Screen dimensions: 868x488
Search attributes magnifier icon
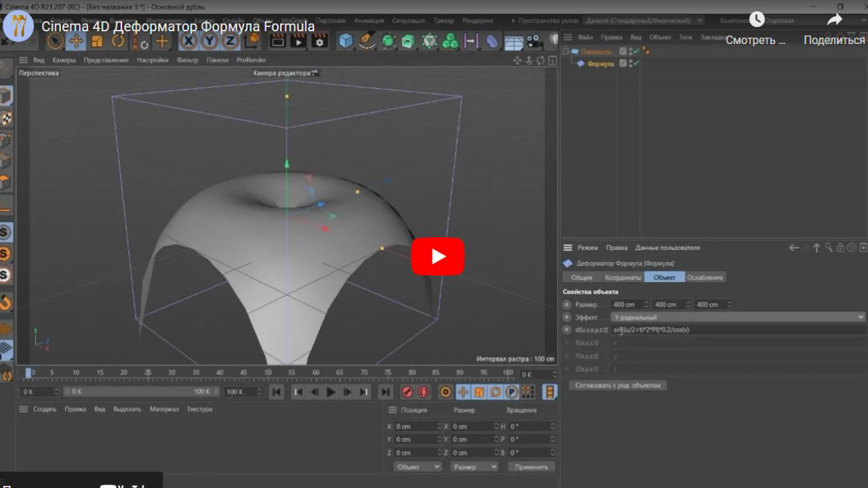[829, 248]
